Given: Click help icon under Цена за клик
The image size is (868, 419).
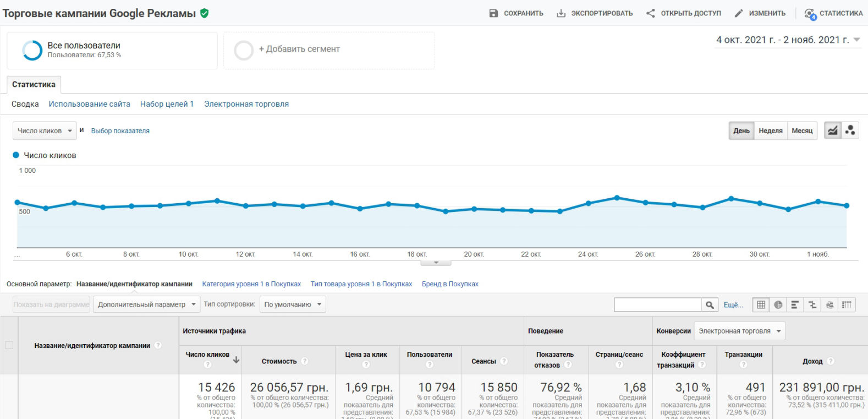Looking at the screenshot, I should pos(366,364).
